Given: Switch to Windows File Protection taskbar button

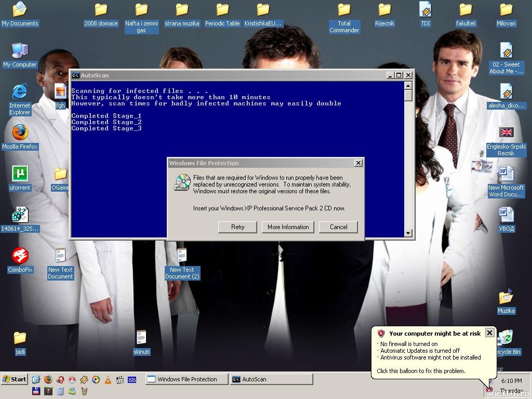Looking at the screenshot, I should click(187, 379).
